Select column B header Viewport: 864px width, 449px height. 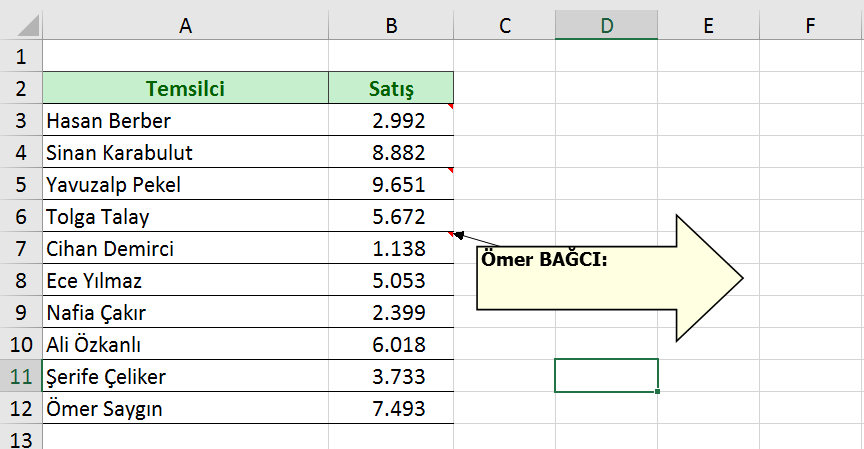click(x=391, y=26)
